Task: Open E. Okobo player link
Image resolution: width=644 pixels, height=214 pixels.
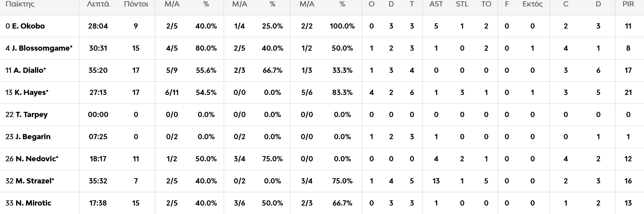Action: 28,26
